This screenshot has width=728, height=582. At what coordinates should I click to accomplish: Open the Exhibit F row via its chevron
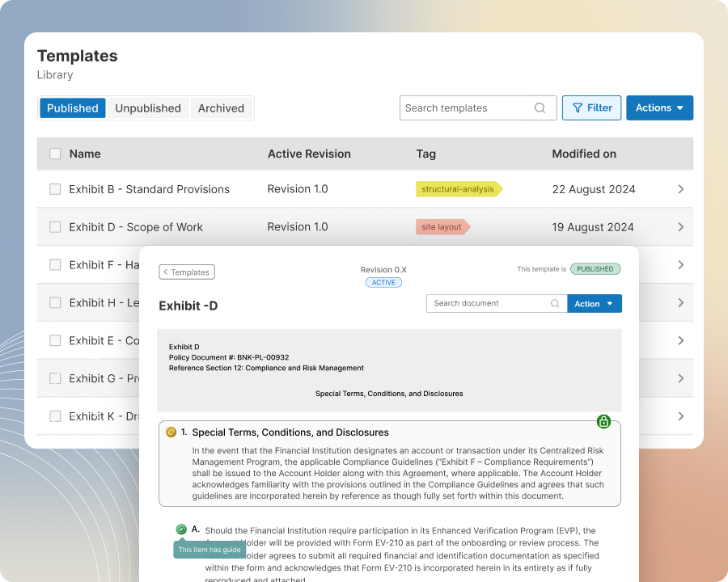[x=680, y=264]
